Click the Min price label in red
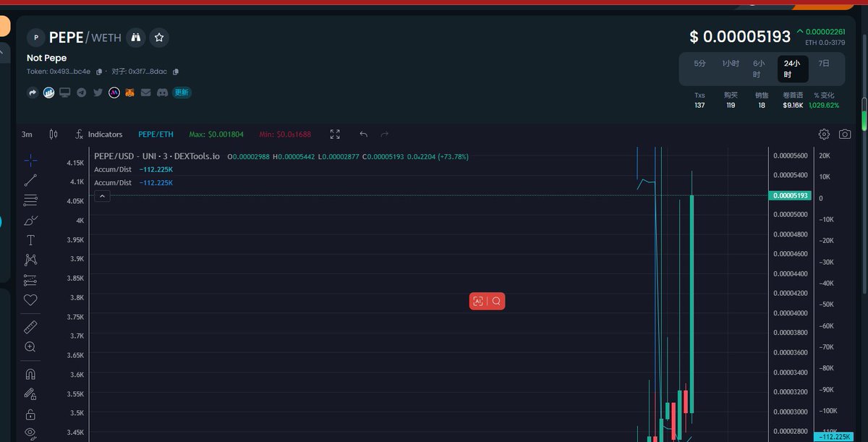The height and width of the screenshot is (442, 868). point(285,135)
